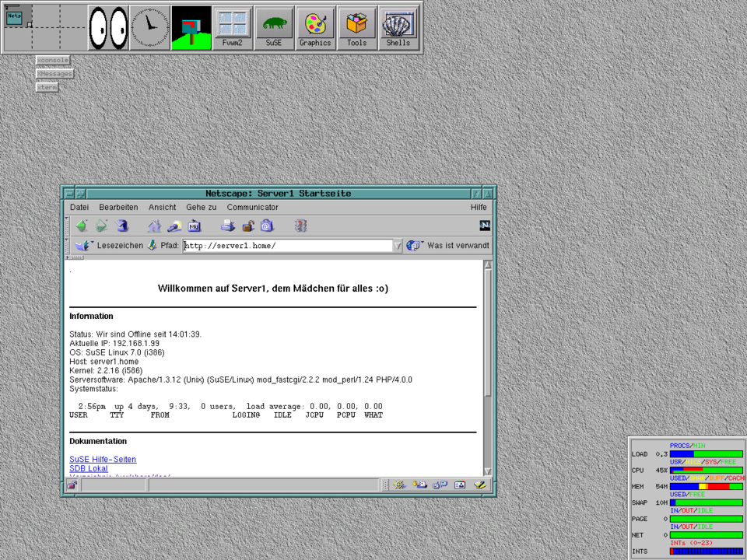This screenshot has height=560, width=747.
Task: Click the Stop loading traffic light icon
Action: 300,226
